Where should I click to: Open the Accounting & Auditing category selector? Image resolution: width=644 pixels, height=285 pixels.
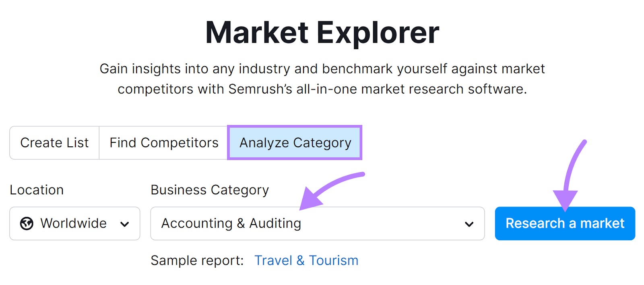coord(317,223)
